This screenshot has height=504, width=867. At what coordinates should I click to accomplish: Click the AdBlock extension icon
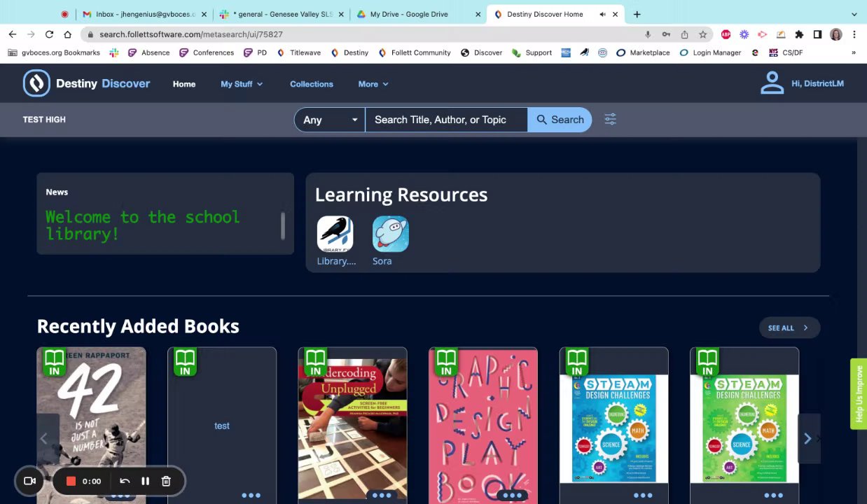726,34
